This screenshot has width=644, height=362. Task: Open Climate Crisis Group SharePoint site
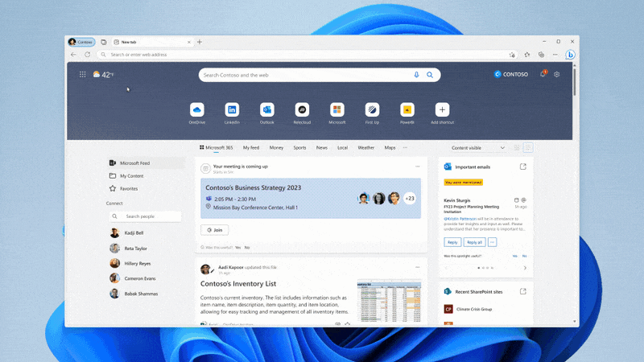[469, 309]
